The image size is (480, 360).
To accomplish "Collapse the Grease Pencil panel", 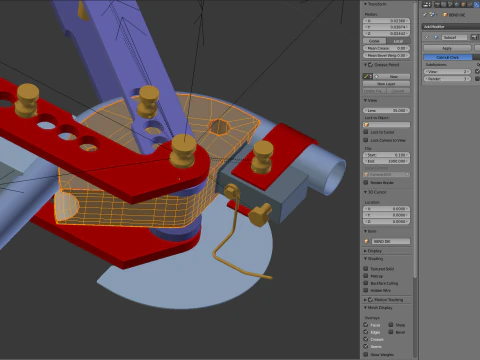I will tap(365, 65).
